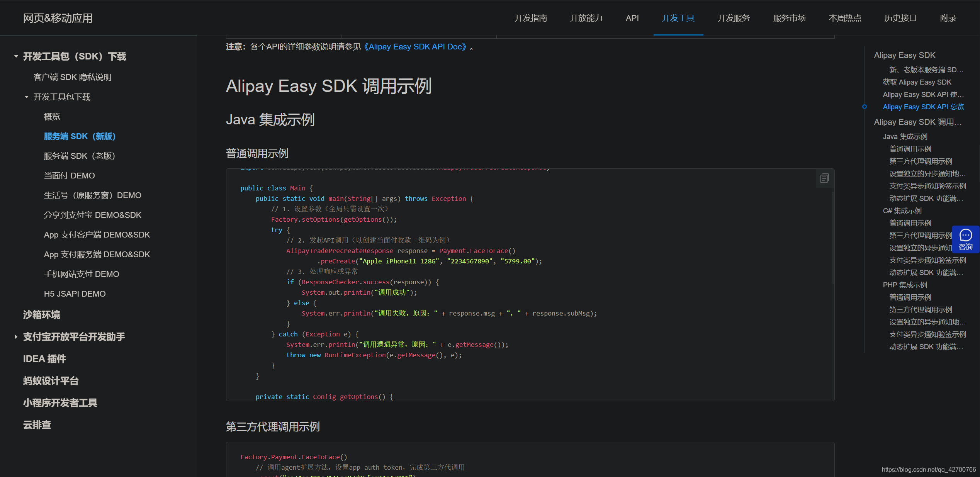The image size is (980, 477).
Task: Open the 蚂蚁设计平台 sidebar section
Action: [x=51, y=381]
